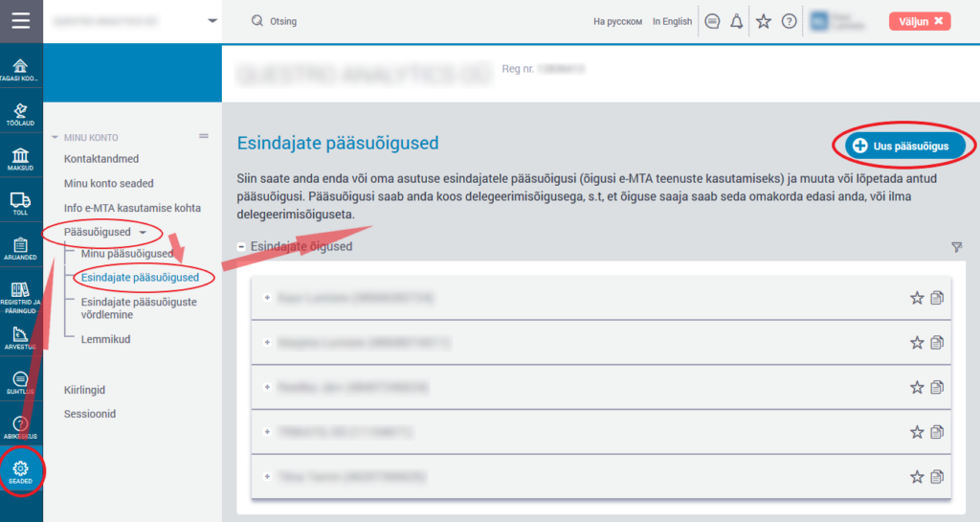Switch language to На русском
The width and height of the screenshot is (980, 522).
pyautogui.click(x=617, y=21)
